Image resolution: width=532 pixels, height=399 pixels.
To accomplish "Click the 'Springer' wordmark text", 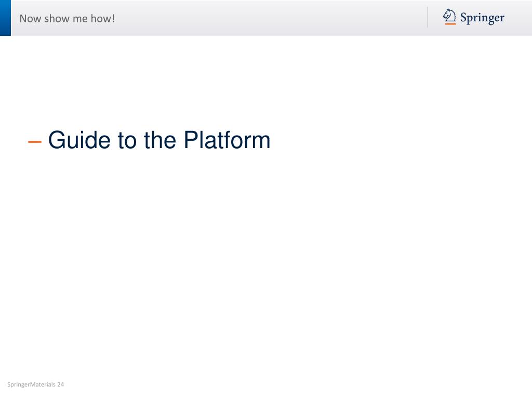I will pos(482,18).
